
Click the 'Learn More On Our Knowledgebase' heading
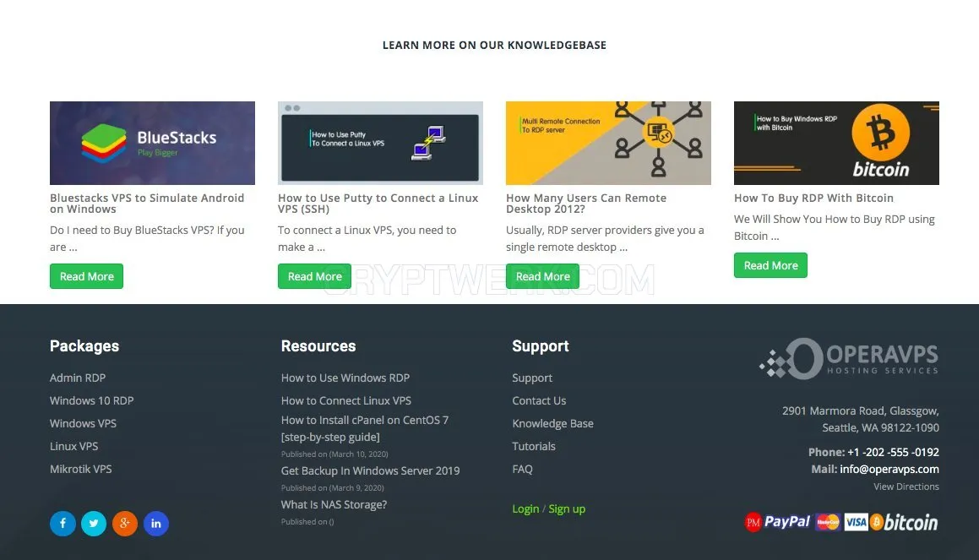coord(494,45)
